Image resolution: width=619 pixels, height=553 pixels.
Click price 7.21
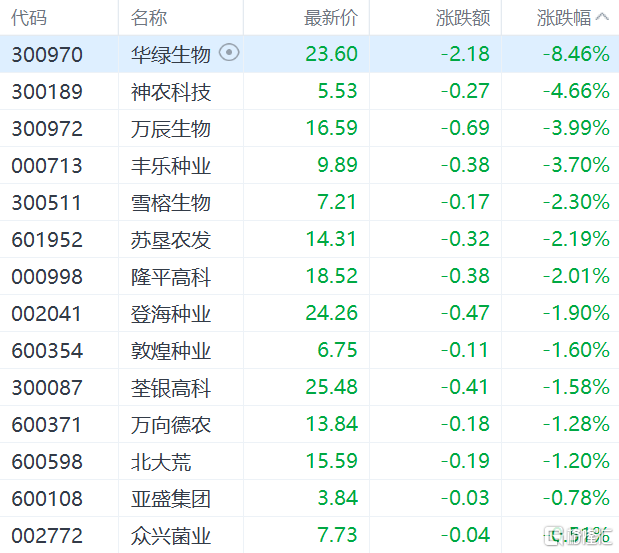pyautogui.click(x=337, y=202)
